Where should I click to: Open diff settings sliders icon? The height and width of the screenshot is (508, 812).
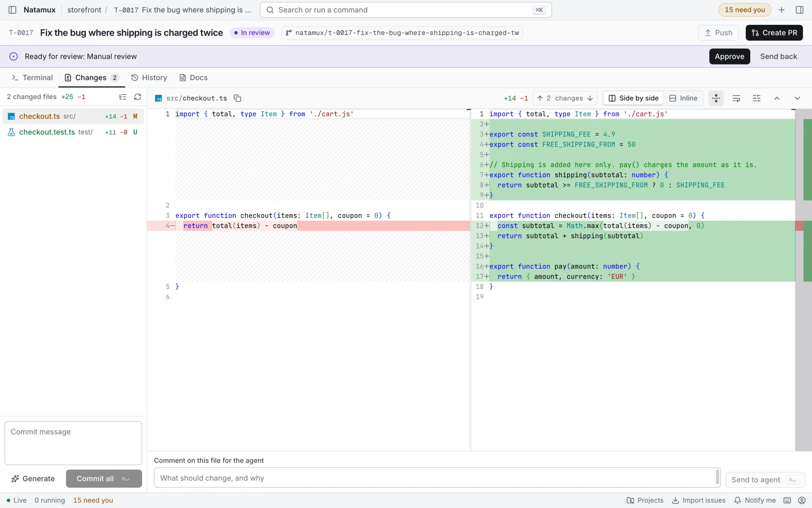pyautogui.click(x=757, y=98)
